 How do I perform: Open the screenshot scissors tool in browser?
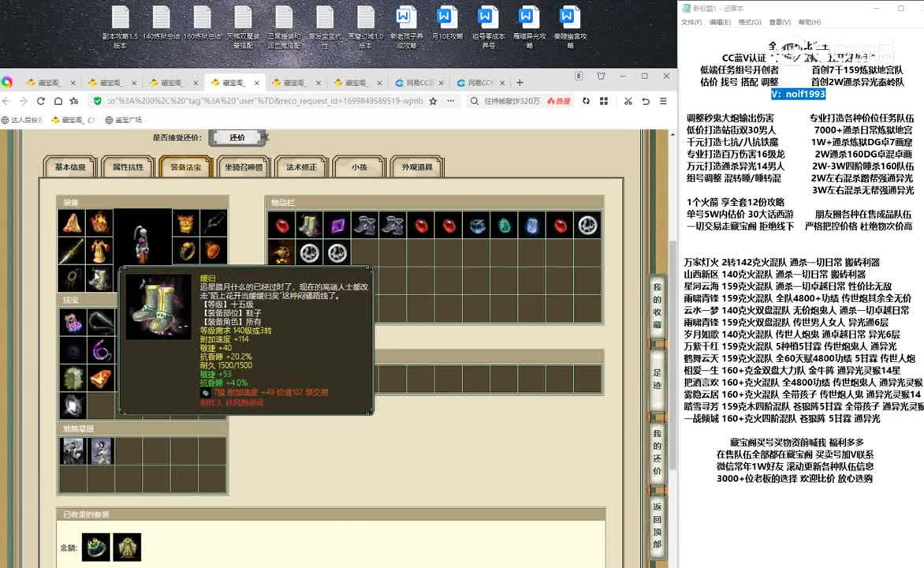coord(628,101)
